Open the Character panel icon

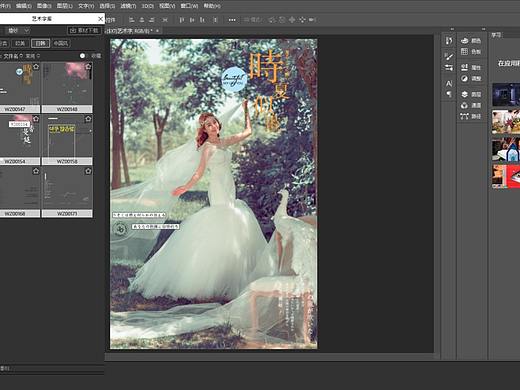click(x=449, y=83)
